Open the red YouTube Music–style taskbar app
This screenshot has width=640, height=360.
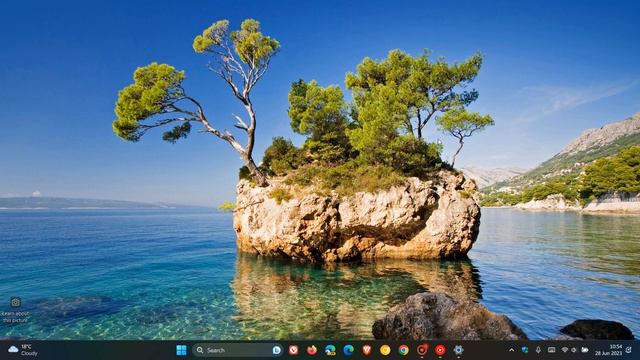tap(440, 350)
